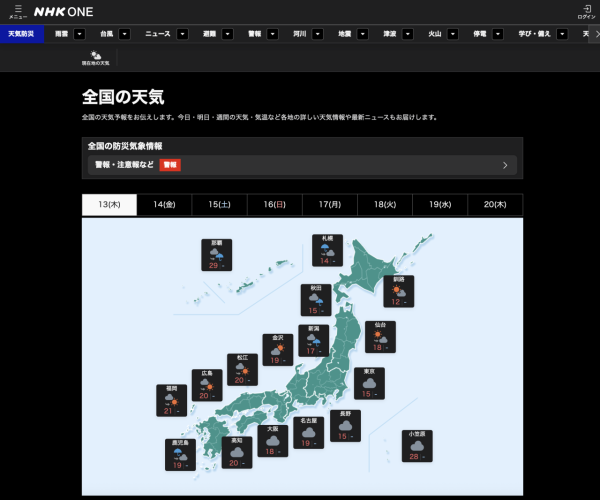Click the ログイン login icon
The height and width of the screenshot is (500, 600).
[x=587, y=12]
